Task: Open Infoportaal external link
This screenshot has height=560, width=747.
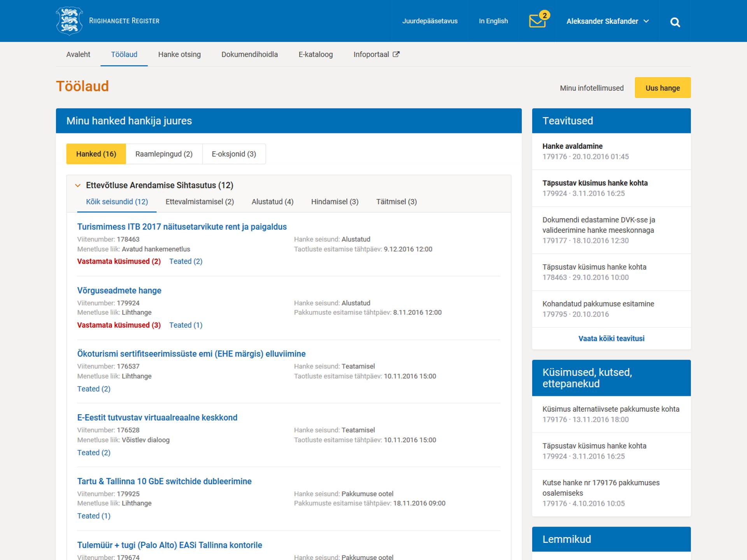Action: (376, 54)
